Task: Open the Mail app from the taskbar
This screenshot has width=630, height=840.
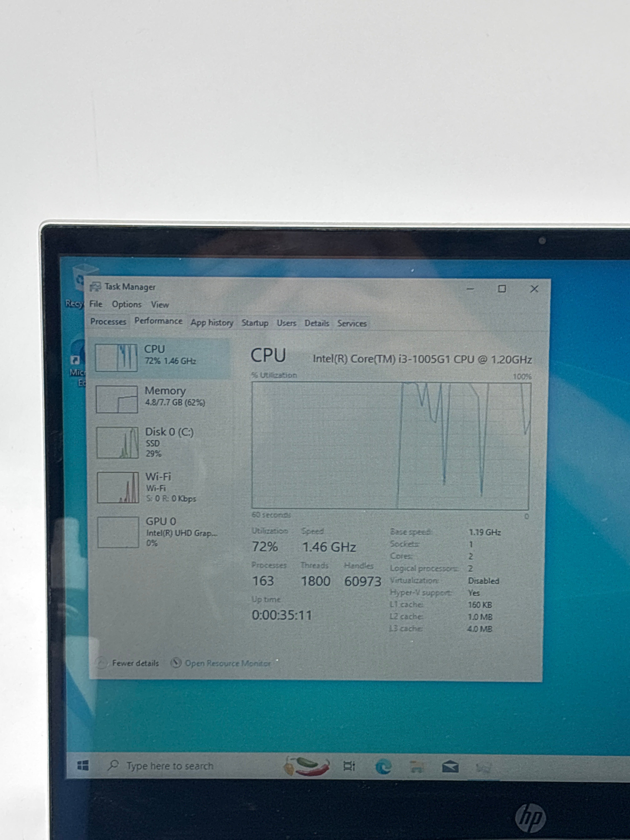Action: 450,767
